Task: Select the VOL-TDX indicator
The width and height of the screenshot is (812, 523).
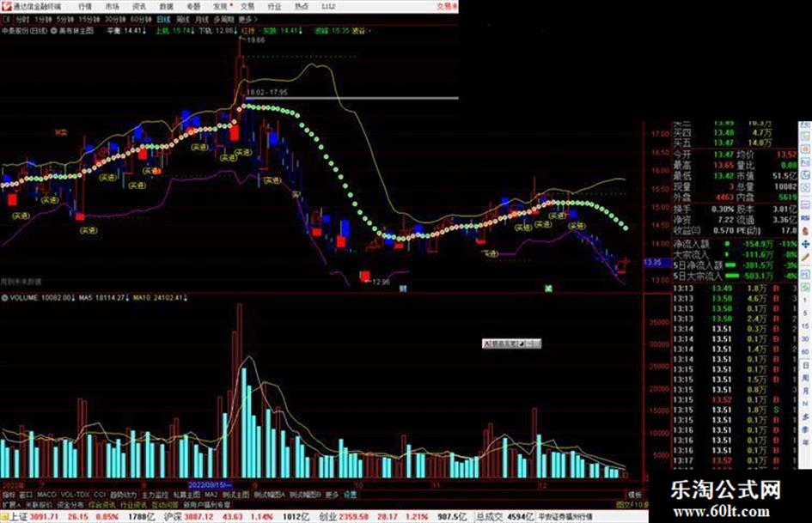Action: [75, 495]
